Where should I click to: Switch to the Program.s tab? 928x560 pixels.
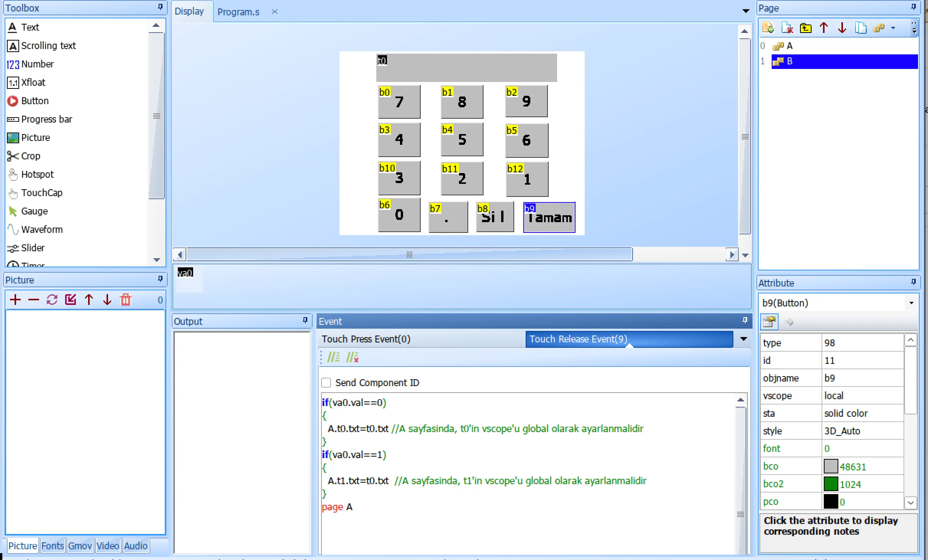pos(238,12)
